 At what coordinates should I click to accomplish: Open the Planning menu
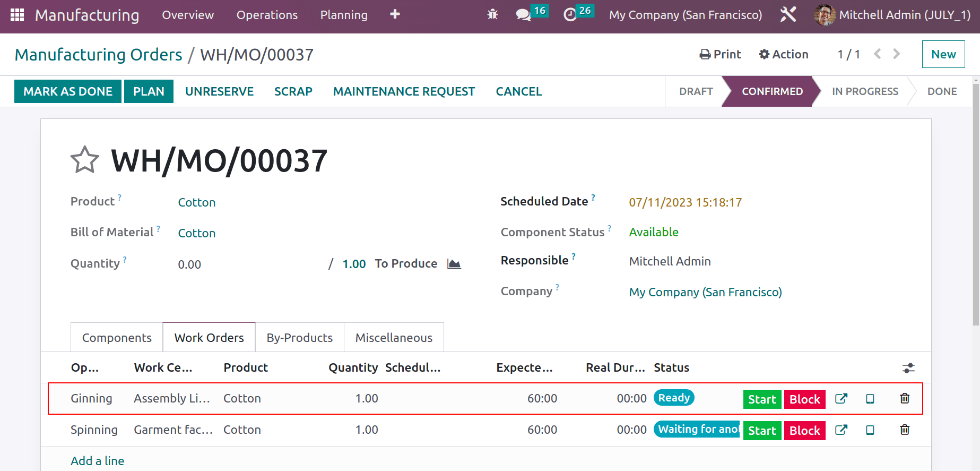(x=344, y=15)
